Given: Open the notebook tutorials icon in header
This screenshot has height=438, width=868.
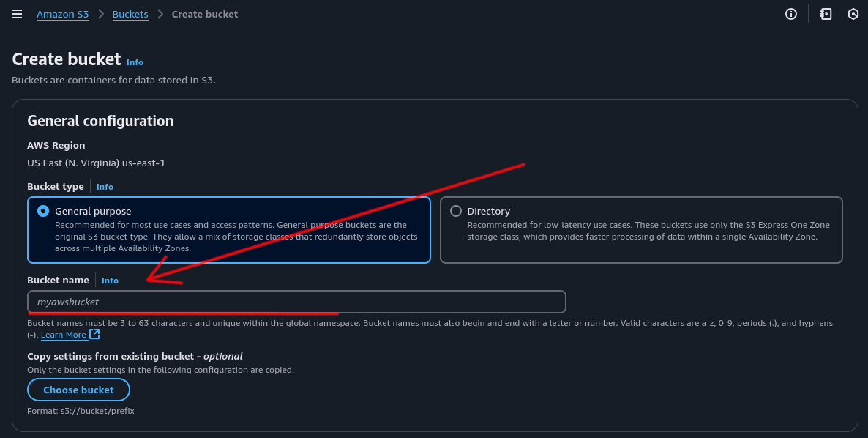Looking at the screenshot, I should 826,14.
